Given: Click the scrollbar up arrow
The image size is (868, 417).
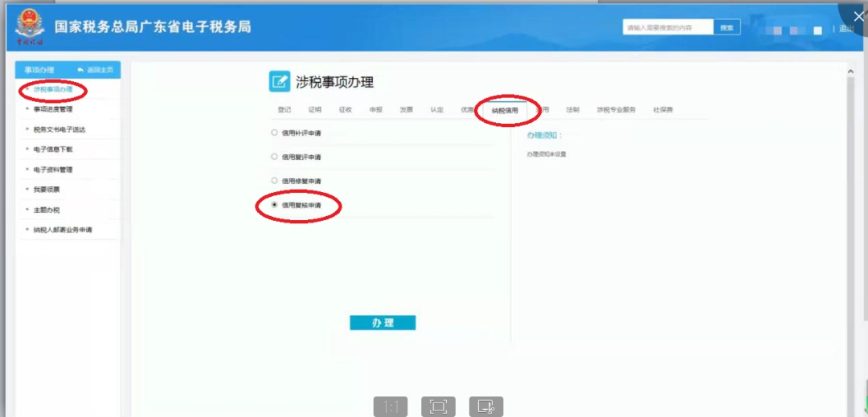Looking at the screenshot, I should pyautogui.click(x=850, y=72).
